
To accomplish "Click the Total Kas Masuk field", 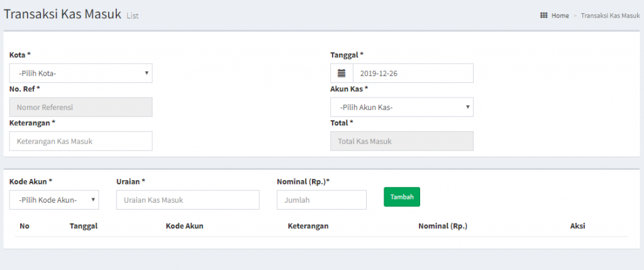I will (402, 141).
